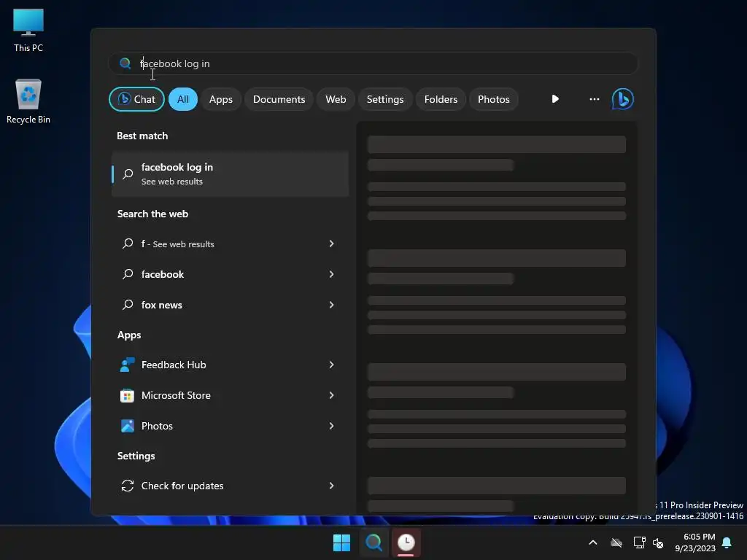Expand the arrow next to 'facebook'
Viewport: 747px width, 560px height.
click(x=332, y=274)
